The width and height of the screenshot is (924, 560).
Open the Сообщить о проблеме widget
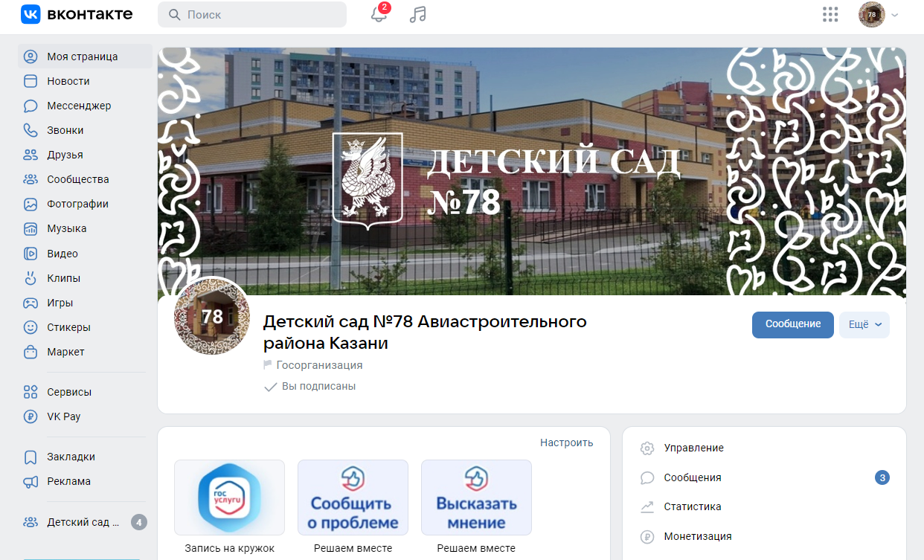pyautogui.click(x=353, y=498)
